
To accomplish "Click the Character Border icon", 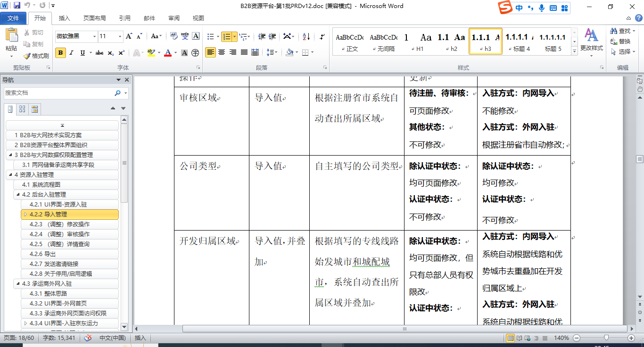I will [196, 36].
